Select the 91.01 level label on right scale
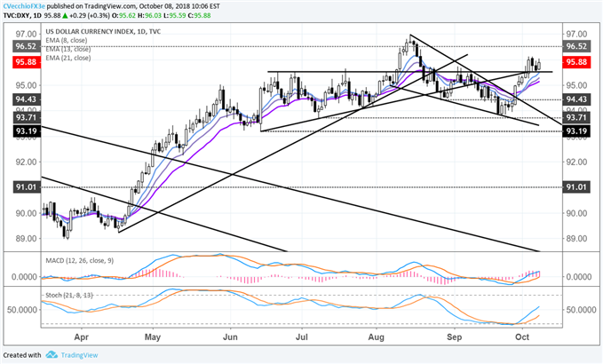This screenshot has width=603, height=364. click(x=576, y=187)
